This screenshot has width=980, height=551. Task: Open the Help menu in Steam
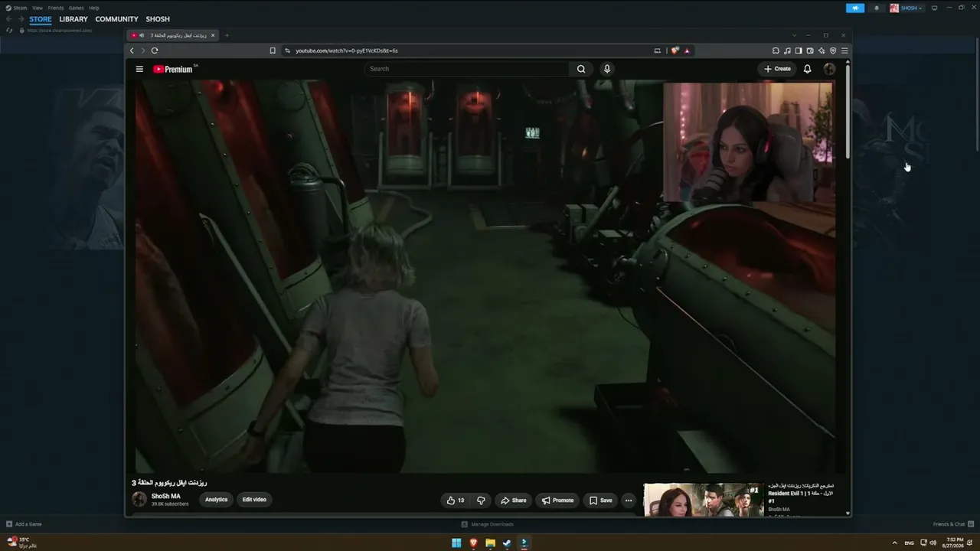click(94, 8)
